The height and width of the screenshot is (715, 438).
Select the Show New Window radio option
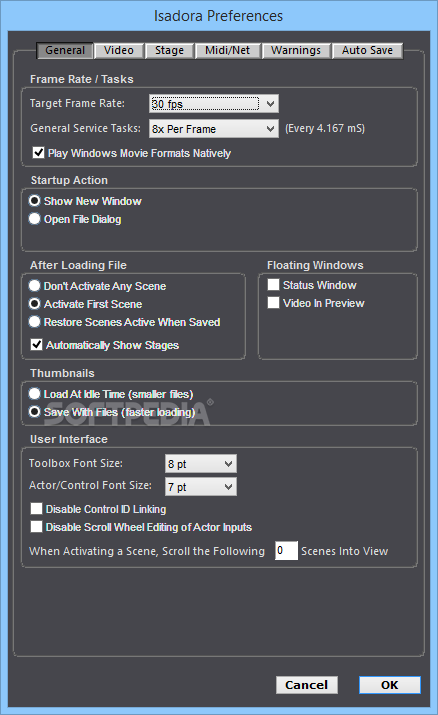point(34,201)
